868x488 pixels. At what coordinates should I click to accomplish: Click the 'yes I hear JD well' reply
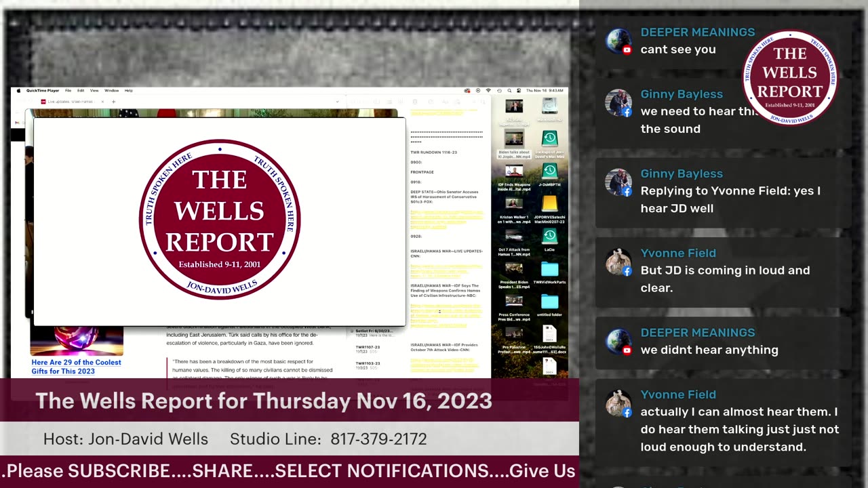pyautogui.click(x=730, y=199)
